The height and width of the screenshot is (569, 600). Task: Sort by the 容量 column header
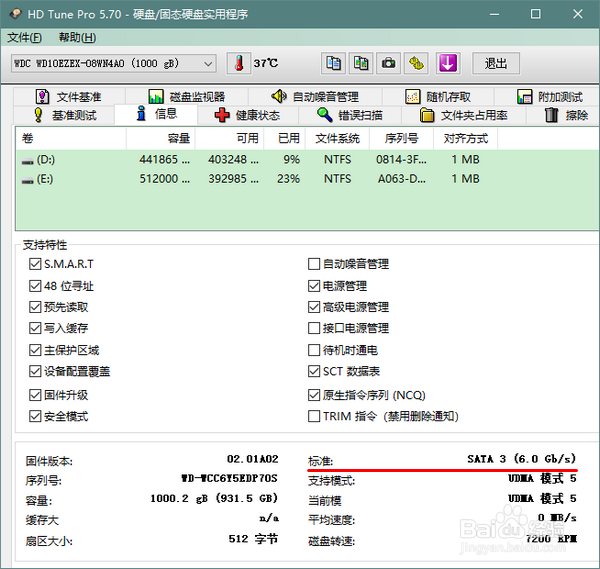click(161, 139)
